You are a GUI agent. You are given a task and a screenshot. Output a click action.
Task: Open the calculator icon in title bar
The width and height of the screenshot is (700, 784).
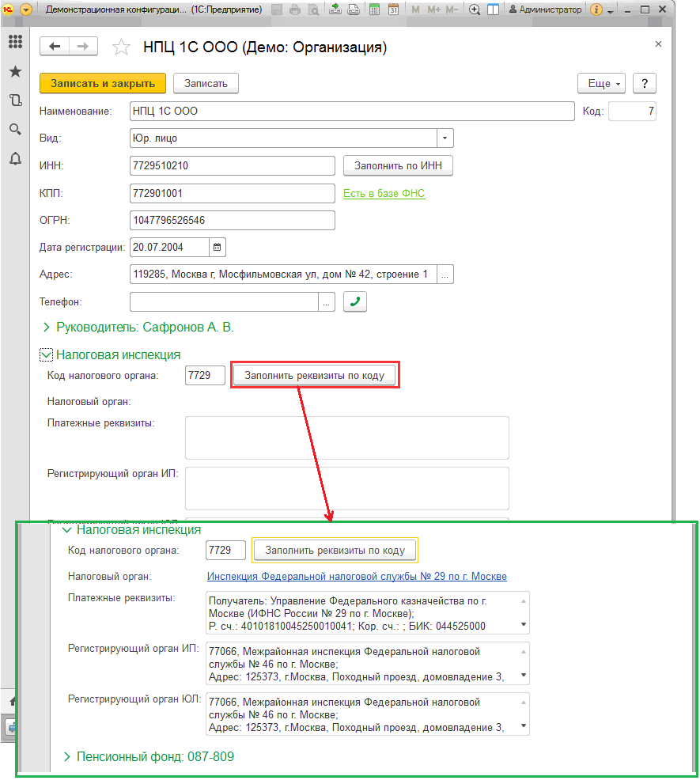click(374, 9)
